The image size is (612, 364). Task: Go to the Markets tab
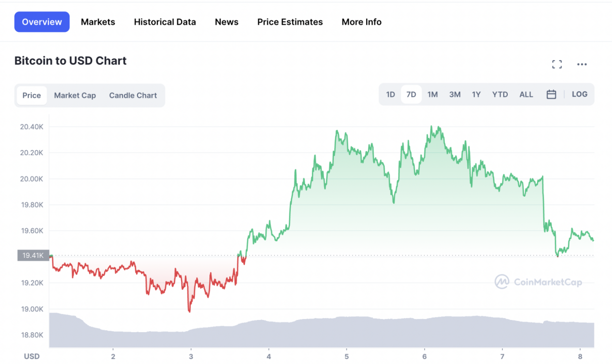[98, 22]
